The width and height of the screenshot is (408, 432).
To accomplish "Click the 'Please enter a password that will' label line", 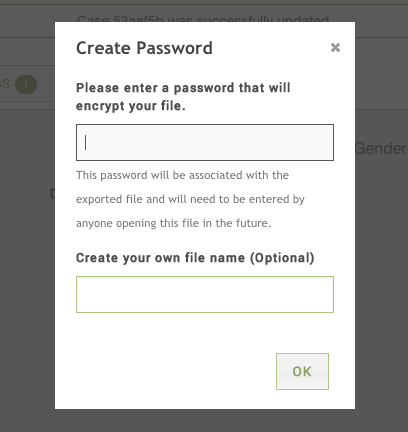I will pos(183,88).
